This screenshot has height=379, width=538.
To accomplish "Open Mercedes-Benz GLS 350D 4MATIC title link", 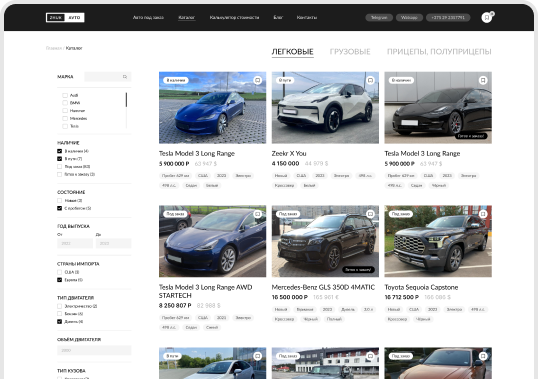I will (323, 287).
